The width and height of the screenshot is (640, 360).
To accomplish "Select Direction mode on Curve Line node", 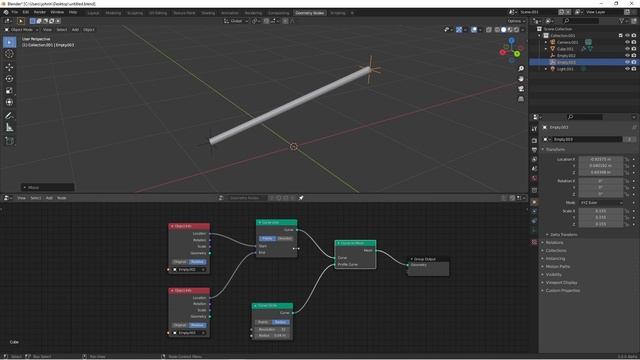I will tap(285, 238).
